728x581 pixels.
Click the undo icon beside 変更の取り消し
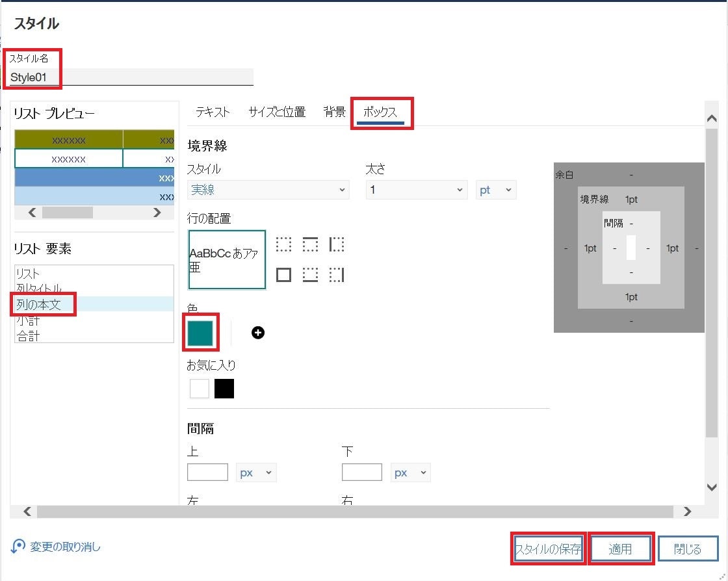18,546
